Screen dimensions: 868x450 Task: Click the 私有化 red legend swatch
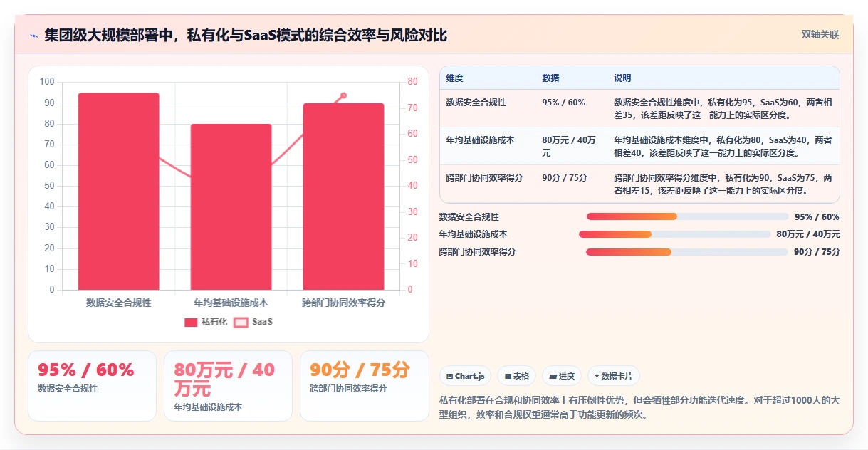tap(190, 322)
